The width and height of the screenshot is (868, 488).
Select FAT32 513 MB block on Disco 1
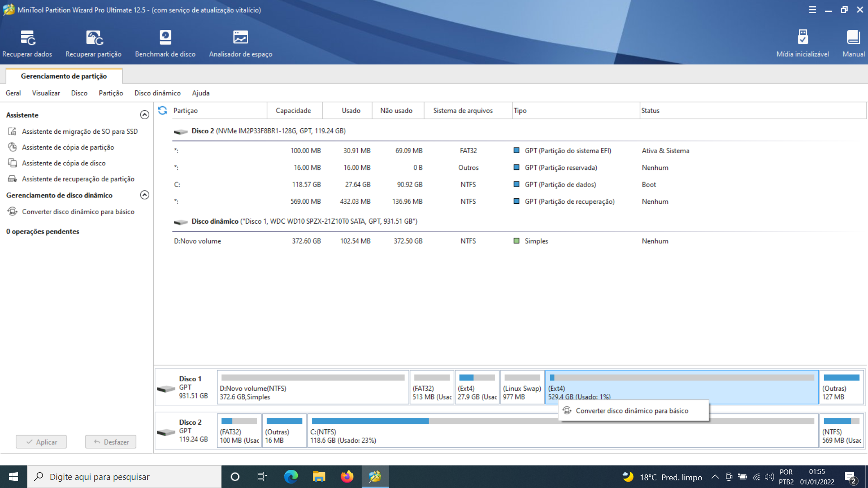click(x=432, y=387)
